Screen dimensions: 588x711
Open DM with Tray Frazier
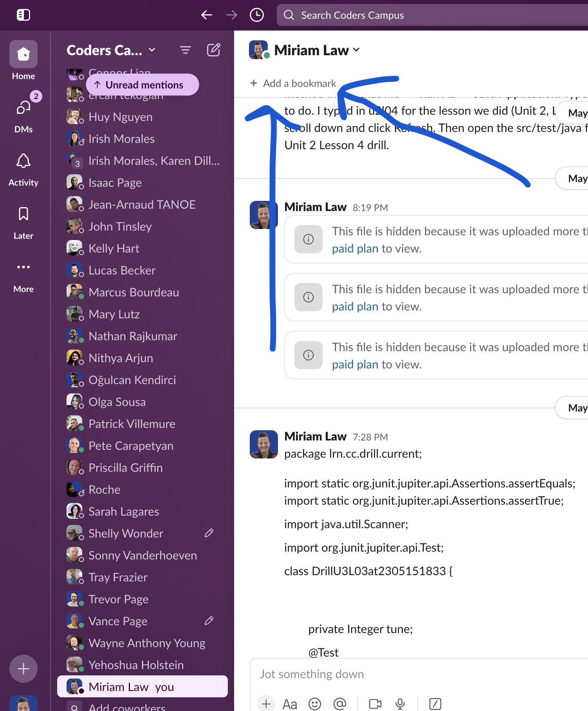pos(142,577)
